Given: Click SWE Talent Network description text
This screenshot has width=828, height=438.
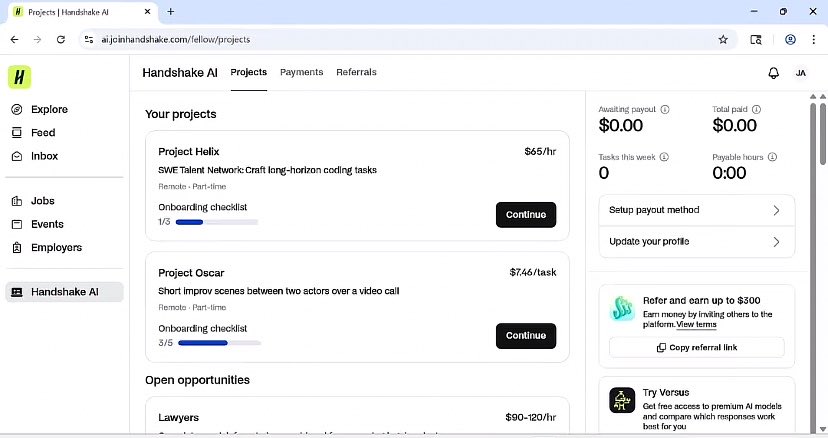Looking at the screenshot, I should (267, 170).
